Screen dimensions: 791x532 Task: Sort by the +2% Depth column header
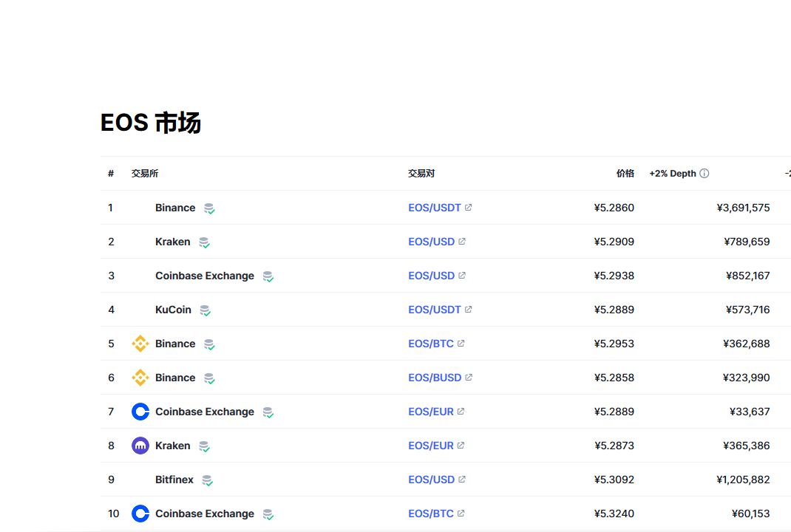coord(673,174)
